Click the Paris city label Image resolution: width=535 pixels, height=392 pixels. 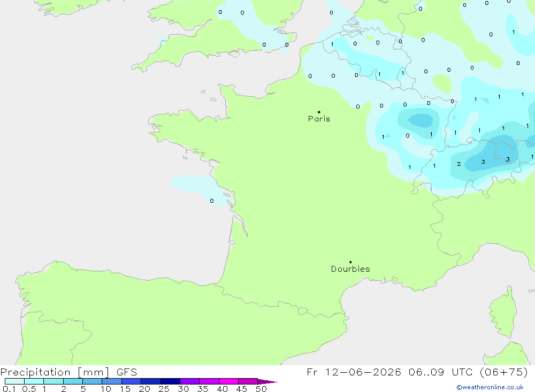point(319,119)
